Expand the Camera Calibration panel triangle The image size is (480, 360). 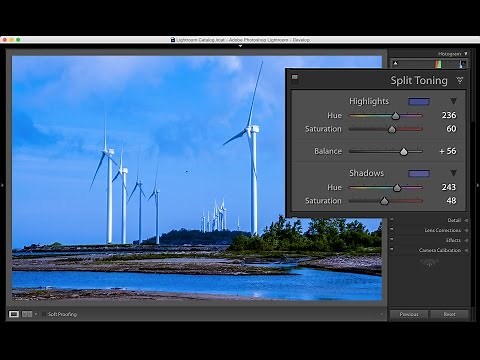(x=466, y=250)
